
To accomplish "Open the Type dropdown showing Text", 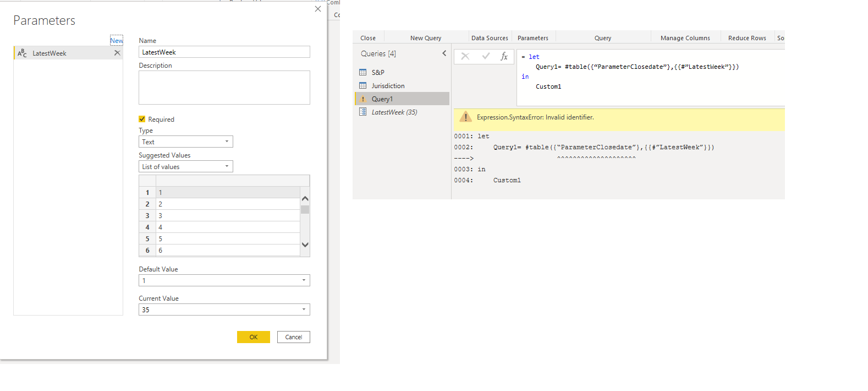I will coord(186,142).
